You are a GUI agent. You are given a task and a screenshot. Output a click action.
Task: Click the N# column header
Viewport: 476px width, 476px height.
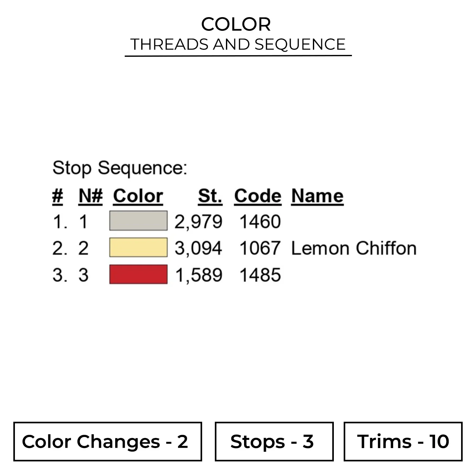tap(90, 196)
